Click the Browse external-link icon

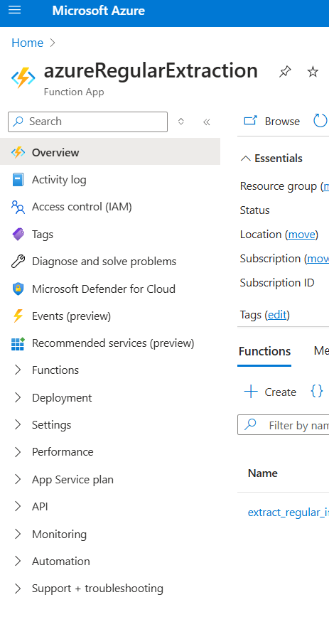point(250,121)
